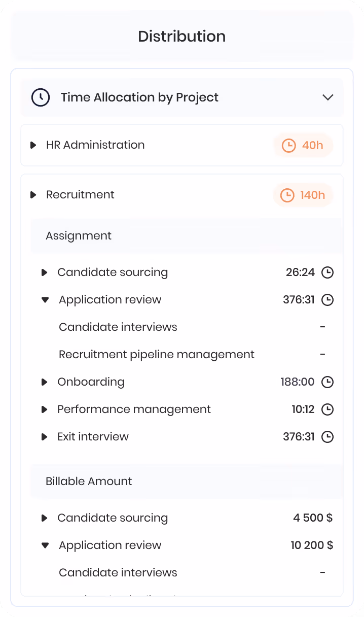Click the 40h time badge
Viewport: 364px width, 617px height.
303,146
